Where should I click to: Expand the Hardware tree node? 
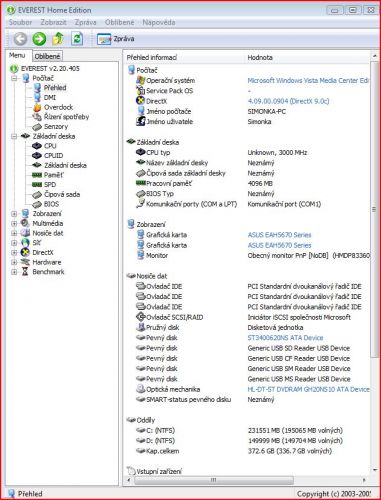14,262
